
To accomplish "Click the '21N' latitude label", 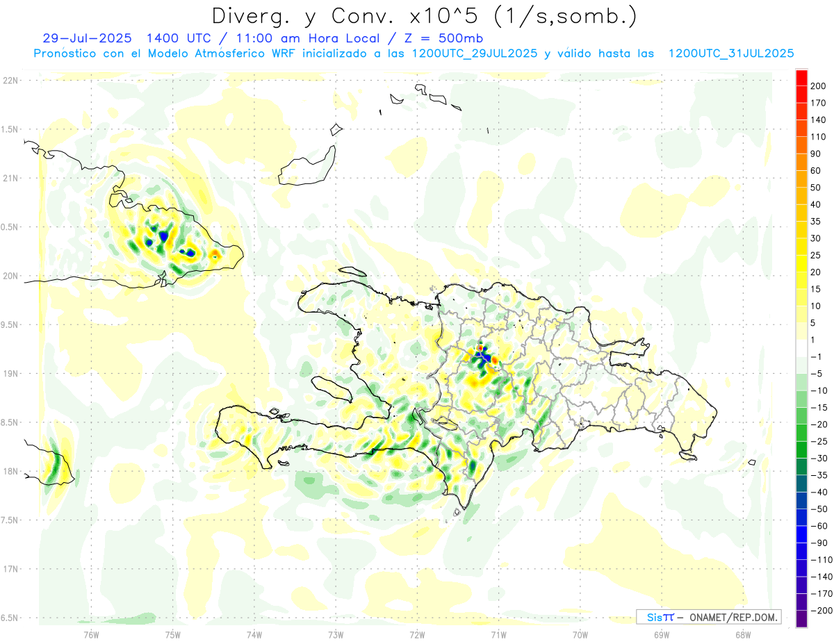I will [x=10, y=179].
